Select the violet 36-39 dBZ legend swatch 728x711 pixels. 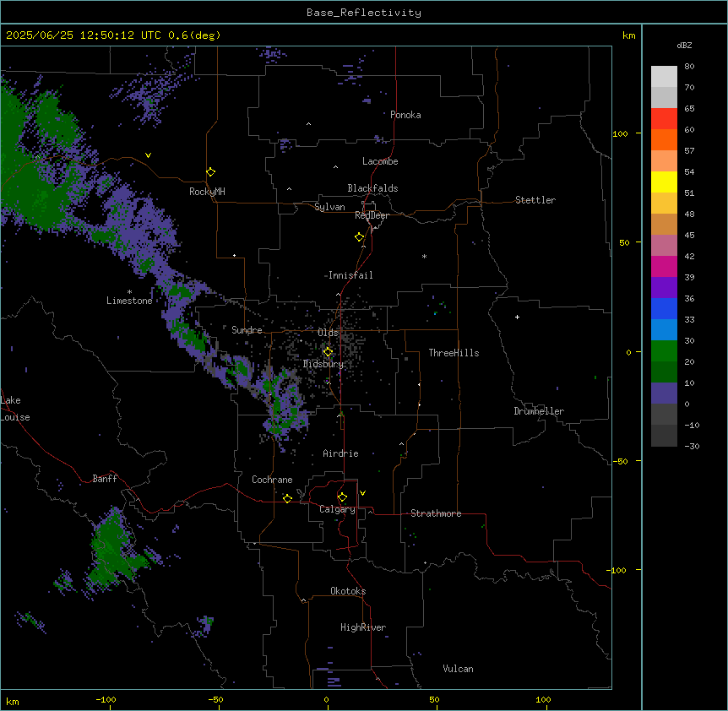pyautogui.click(x=664, y=288)
